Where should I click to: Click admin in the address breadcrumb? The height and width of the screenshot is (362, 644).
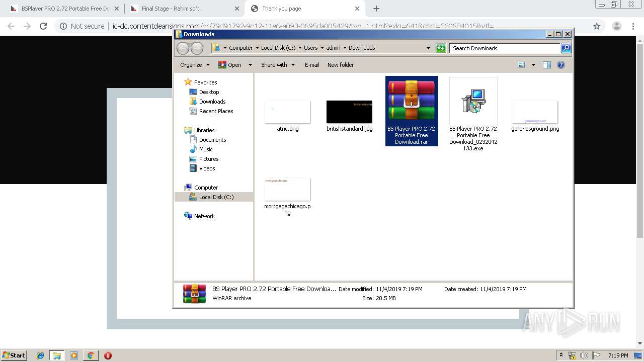click(333, 48)
